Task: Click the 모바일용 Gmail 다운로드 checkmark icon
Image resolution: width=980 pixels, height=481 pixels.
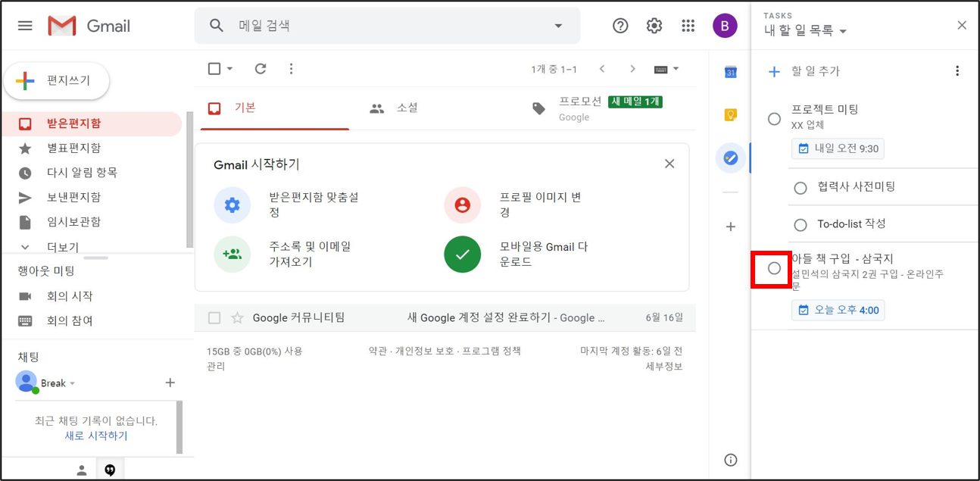Action: 463,255
